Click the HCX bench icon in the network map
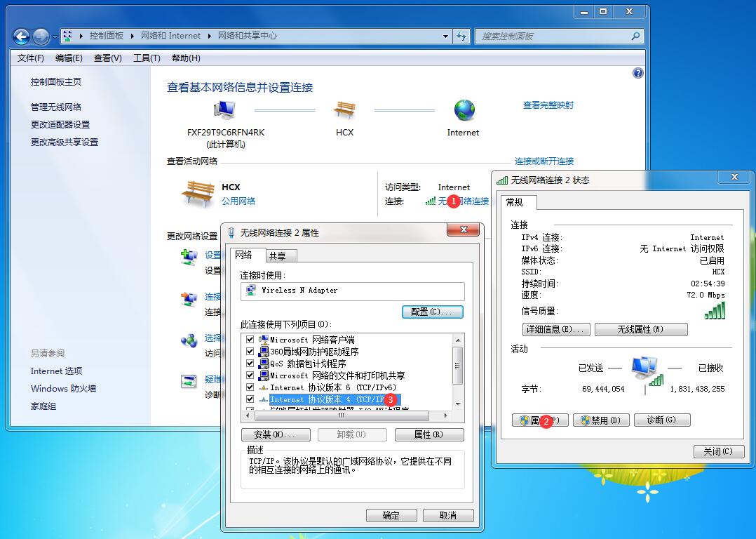 344,109
